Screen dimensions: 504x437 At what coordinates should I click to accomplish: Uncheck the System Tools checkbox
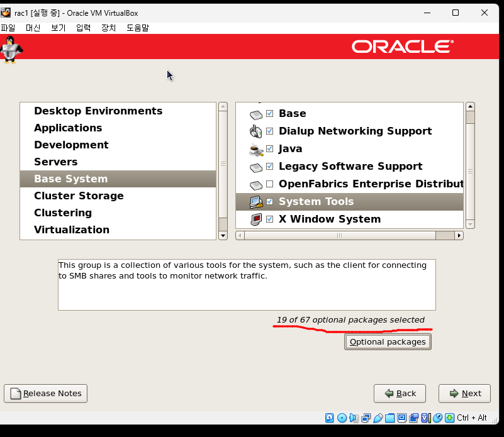(x=270, y=201)
